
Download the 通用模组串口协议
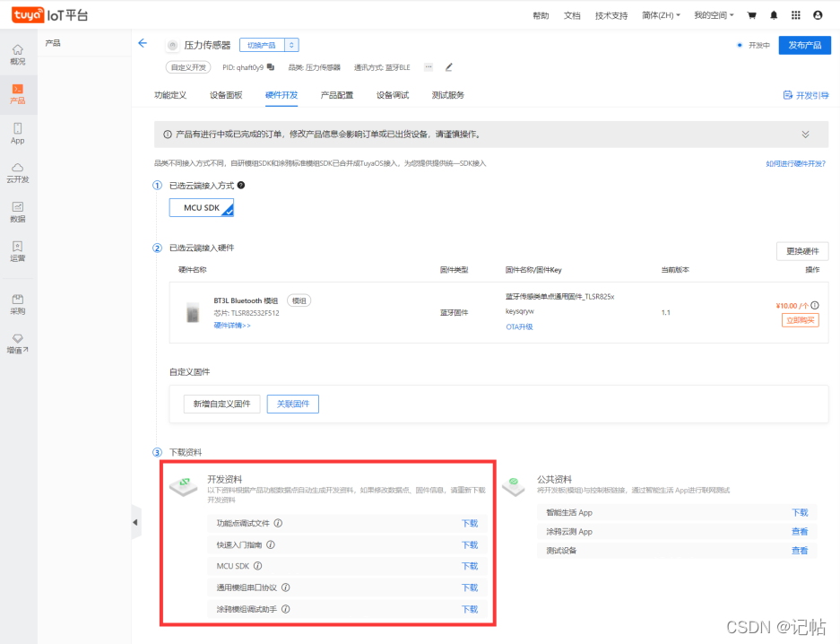[x=470, y=587]
